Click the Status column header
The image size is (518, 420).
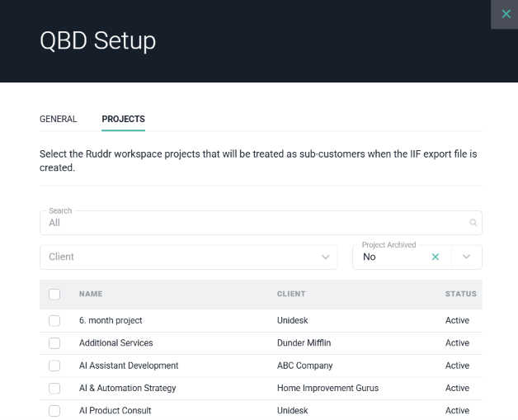[x=461, y=294]
